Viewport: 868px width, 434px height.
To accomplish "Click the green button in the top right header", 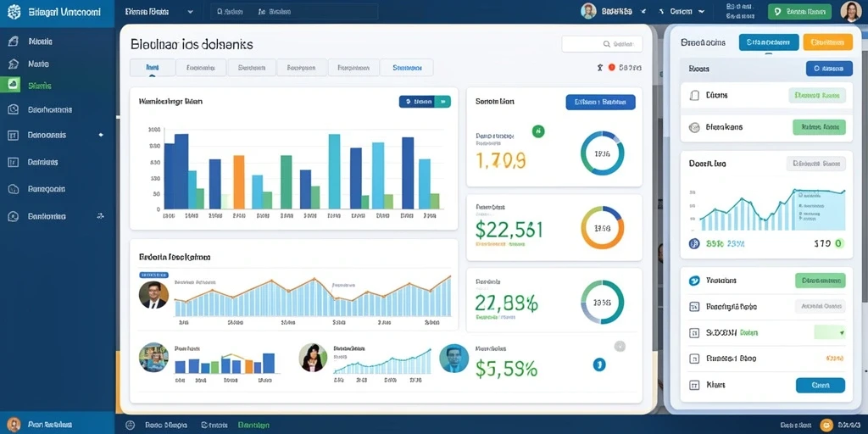I will 799,12.
